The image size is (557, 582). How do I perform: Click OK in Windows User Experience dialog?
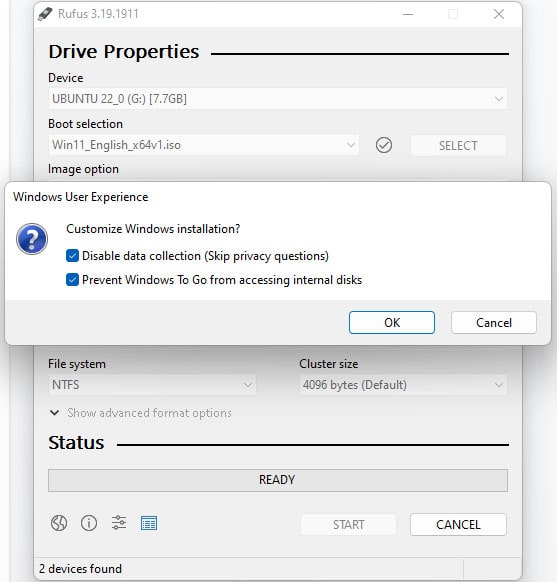pyautogui.click(x=392, y=323)
